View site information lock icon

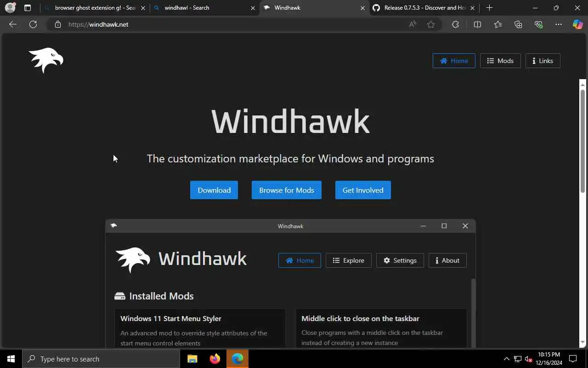pyautogui.click(x=58, y=24)
